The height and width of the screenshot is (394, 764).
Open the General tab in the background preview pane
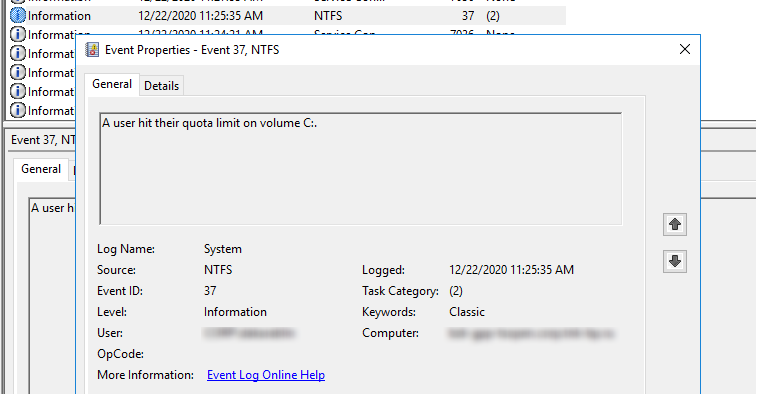point(41,169)
